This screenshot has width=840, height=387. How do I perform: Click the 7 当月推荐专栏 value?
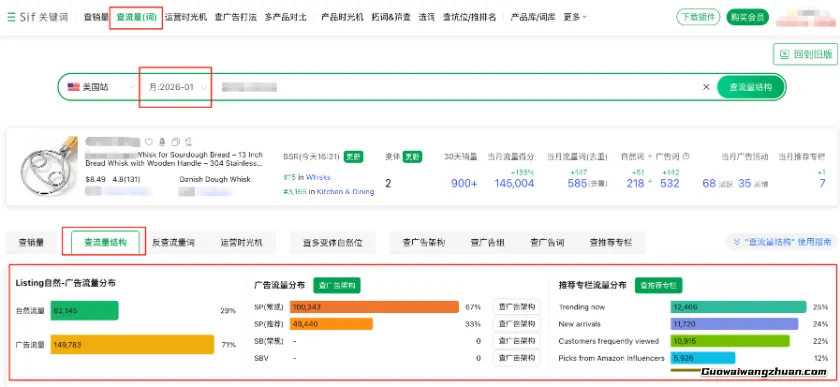822,183
